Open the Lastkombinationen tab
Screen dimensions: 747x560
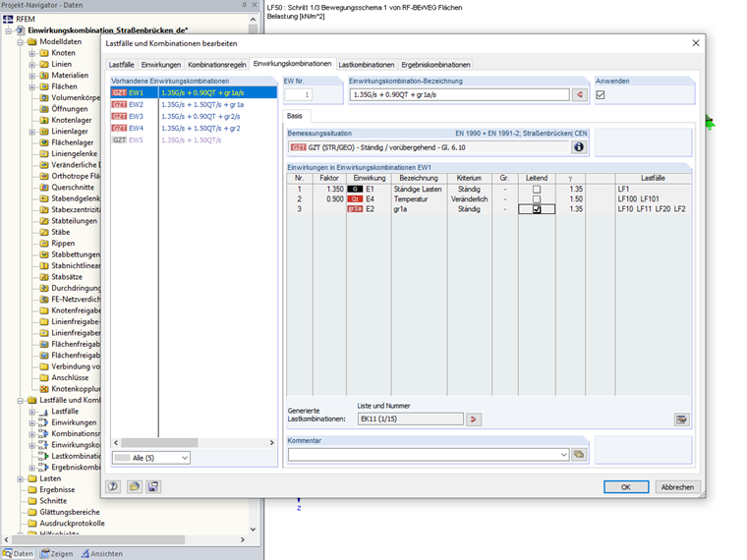click(367, 65)
